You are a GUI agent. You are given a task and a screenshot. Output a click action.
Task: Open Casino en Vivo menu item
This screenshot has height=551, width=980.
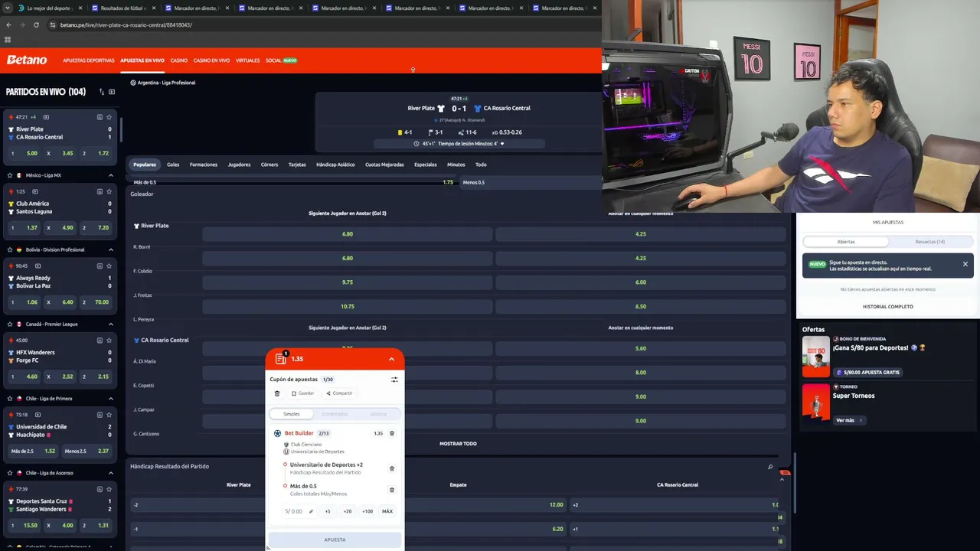click(211, 60)
